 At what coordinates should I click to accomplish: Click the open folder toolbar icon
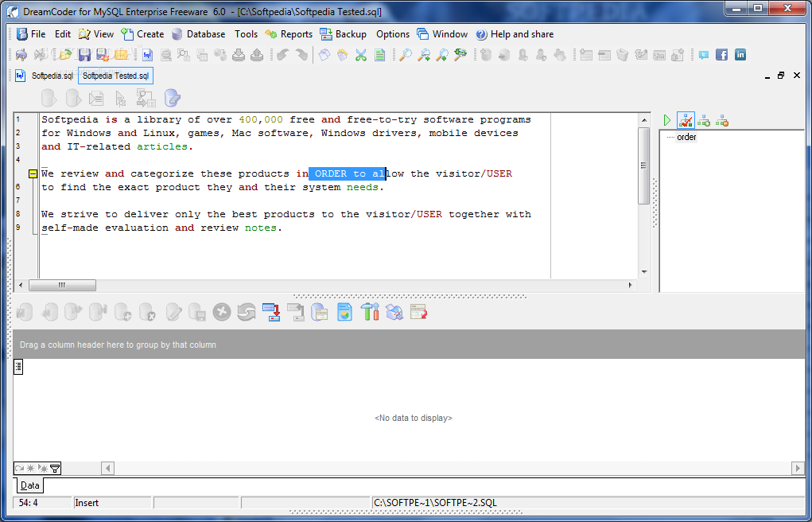click(x=66, y=54)
